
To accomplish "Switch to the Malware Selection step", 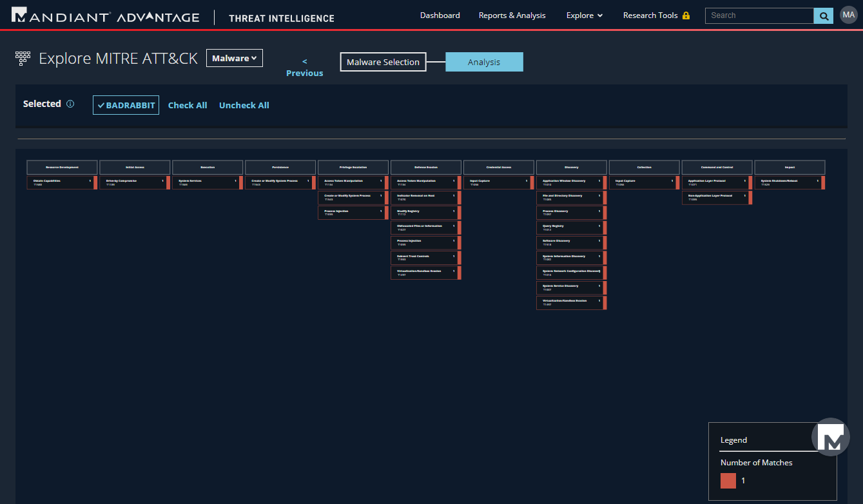I will pyautogui.click(x=383, y=62).
